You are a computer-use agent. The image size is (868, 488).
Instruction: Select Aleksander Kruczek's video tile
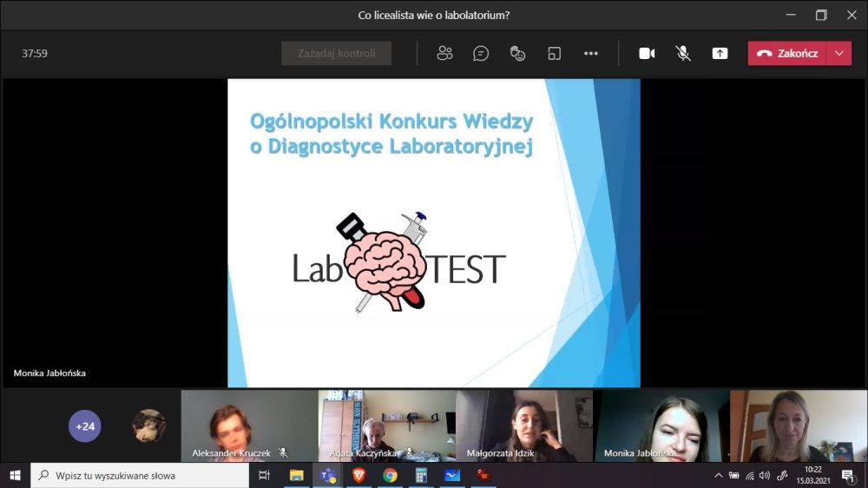[249, 425]
